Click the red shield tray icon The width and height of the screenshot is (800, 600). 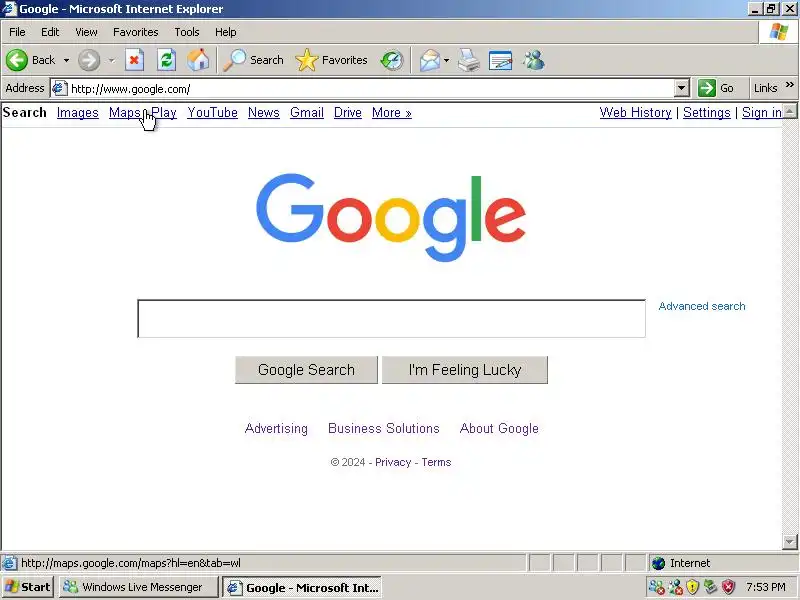tap(729, 587)
